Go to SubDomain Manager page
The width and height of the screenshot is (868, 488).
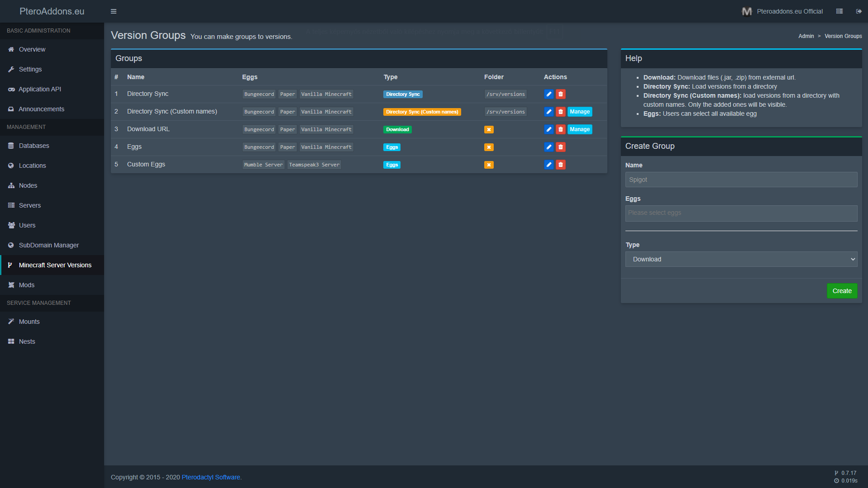[48, 245]
